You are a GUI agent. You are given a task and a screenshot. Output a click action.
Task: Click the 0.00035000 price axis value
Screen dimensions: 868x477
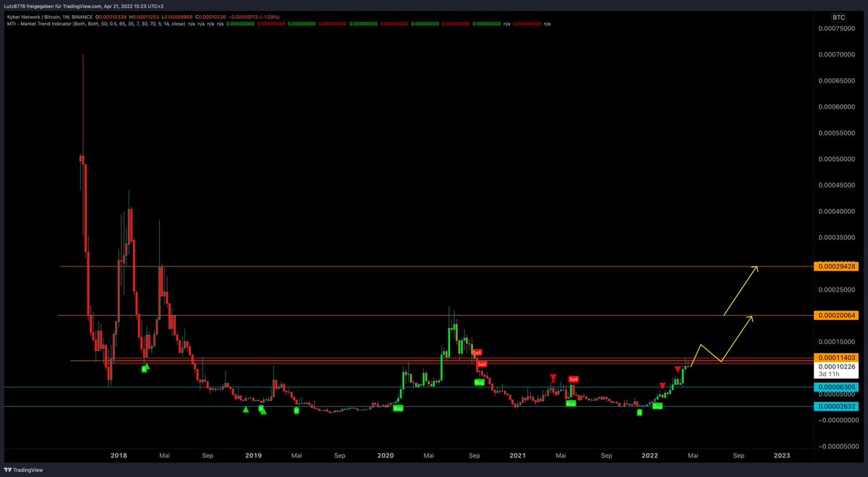837,237
